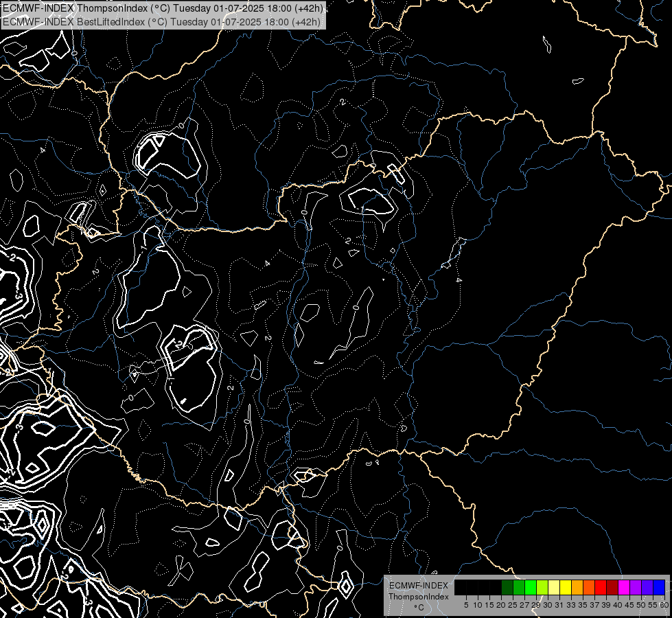
Task: Click legend tick value 30
Action: pos(548,605)
